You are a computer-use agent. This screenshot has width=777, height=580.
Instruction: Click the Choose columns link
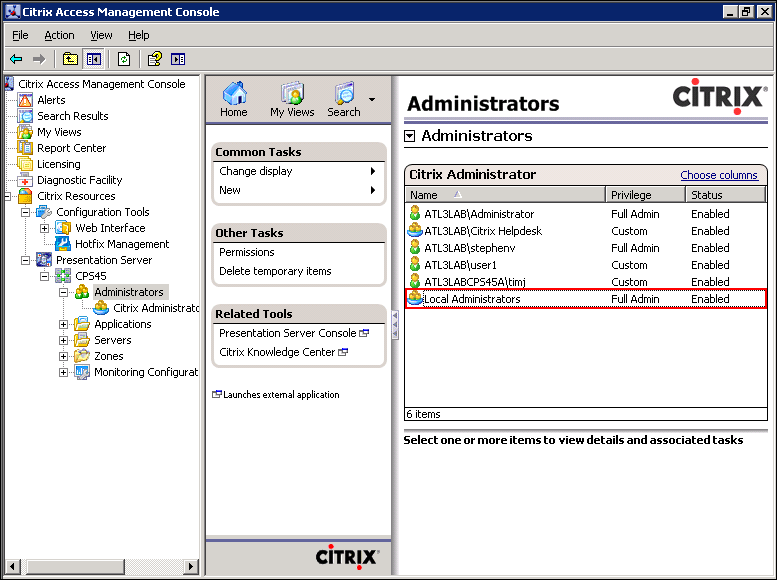click(719, 175)
